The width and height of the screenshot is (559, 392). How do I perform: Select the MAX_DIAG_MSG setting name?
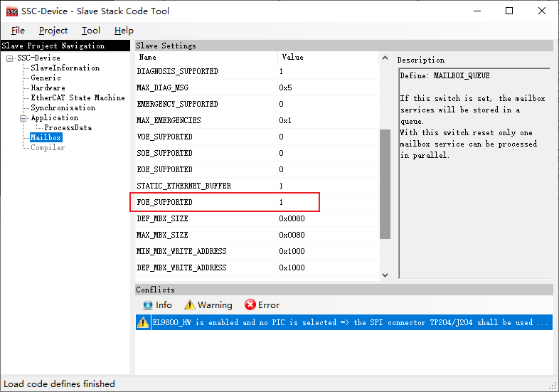(x=163, y=88)
